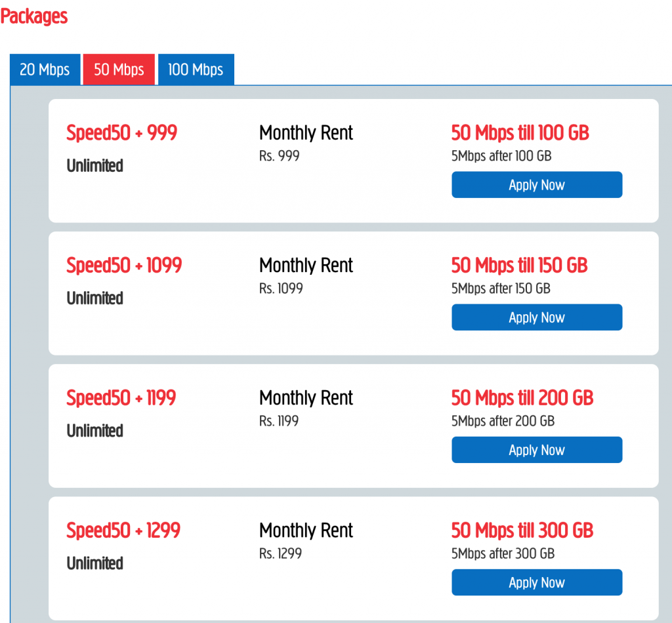The width and height of the screenshot is (672, 623).
Task: Click the 50 Mbps till 300 GB text
Action: 522,531
